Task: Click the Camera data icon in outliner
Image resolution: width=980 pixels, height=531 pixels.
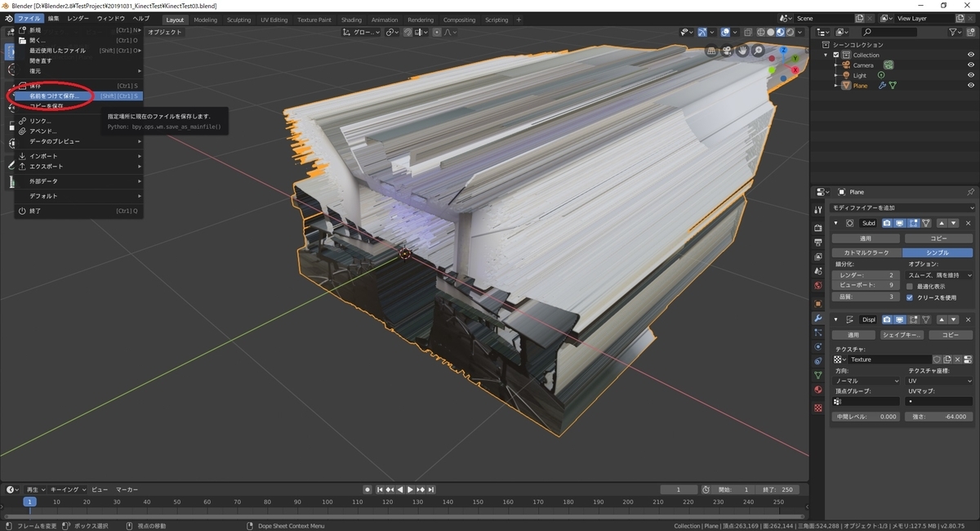Action: (889, 65)
